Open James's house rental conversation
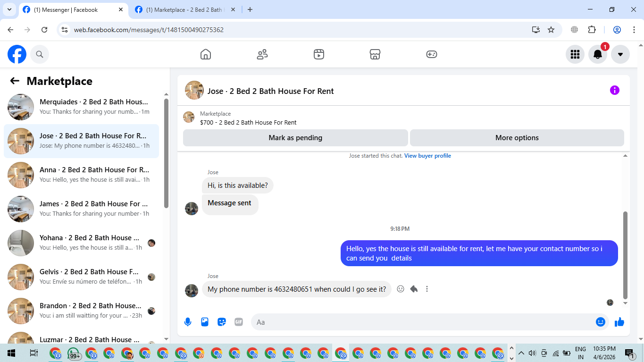Image resolution: width=644 pixels, height=362 pixels. pos(81,209)
